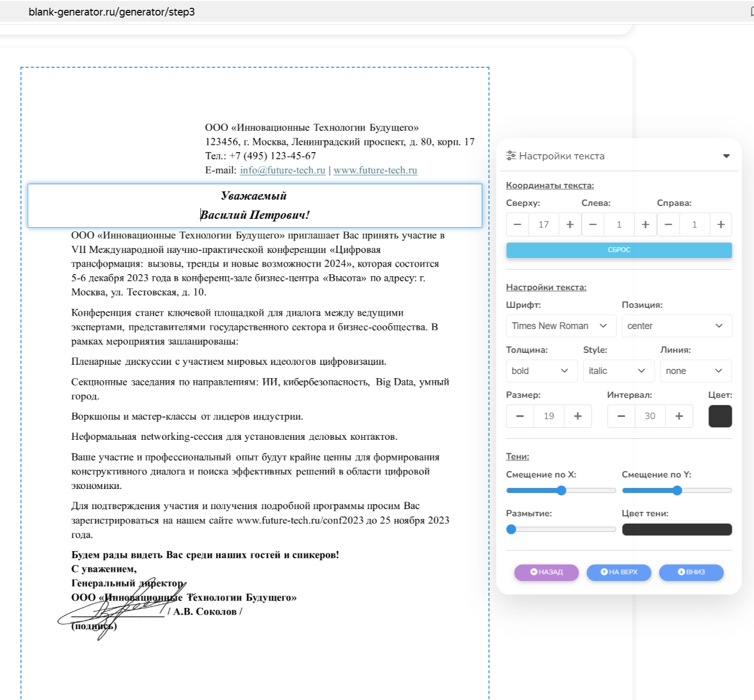Viewport: 754px width, 700px height.
Task: Open the Style dropdown showing italic
Action: pos(618,370)
